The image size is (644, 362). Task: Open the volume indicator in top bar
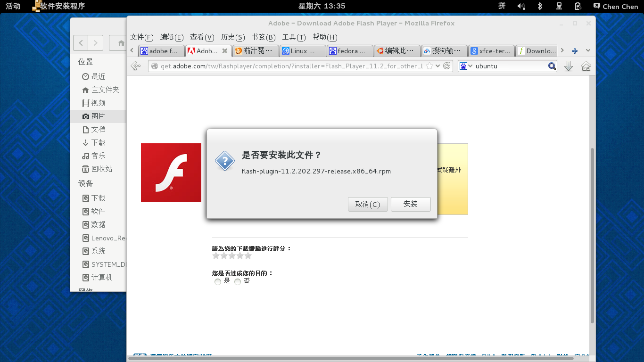click(521, 6)
